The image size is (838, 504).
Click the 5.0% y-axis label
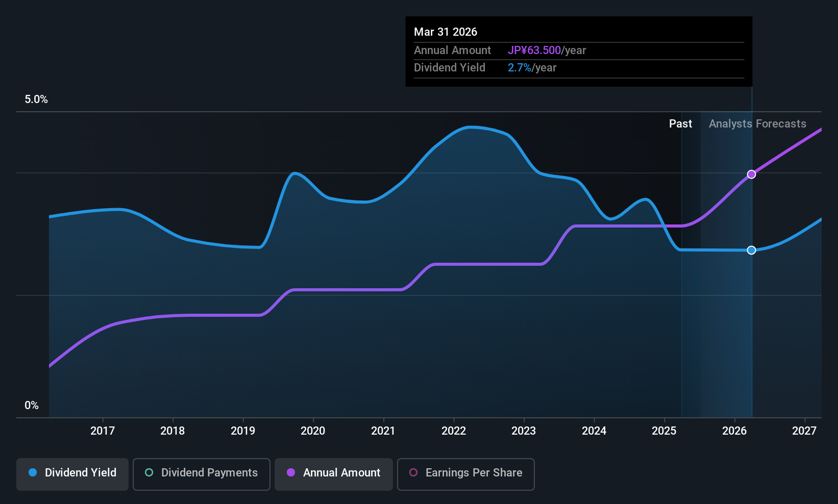point(36,99)
